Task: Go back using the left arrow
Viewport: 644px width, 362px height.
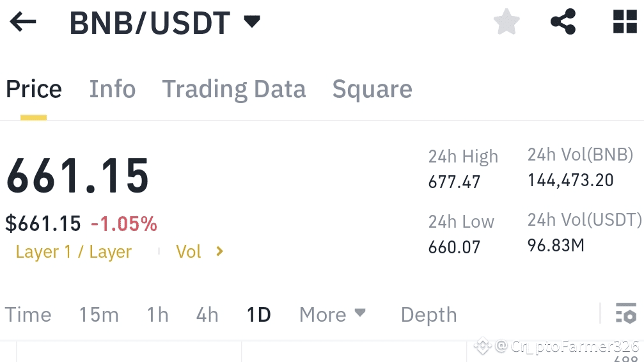Action: point(23,21)
